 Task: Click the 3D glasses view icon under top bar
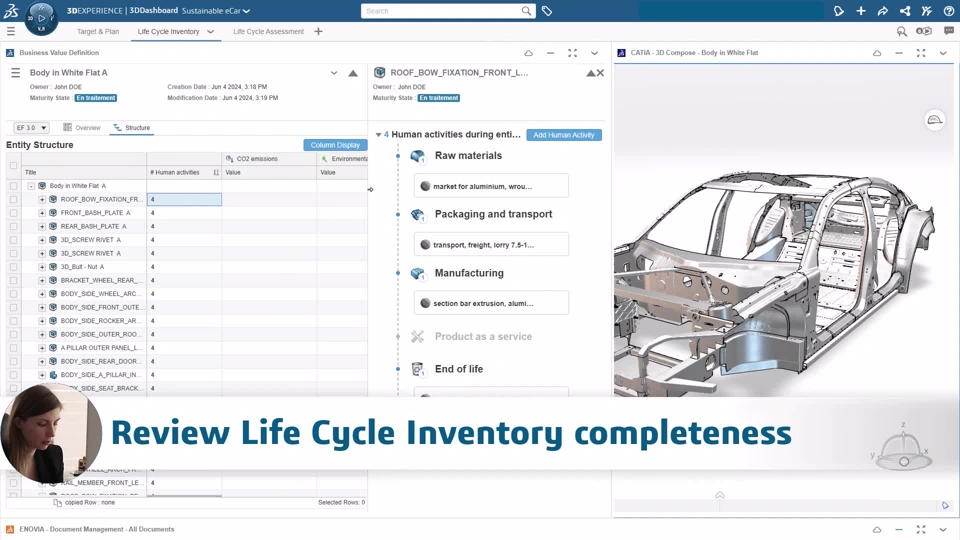(x=923, y=31)
